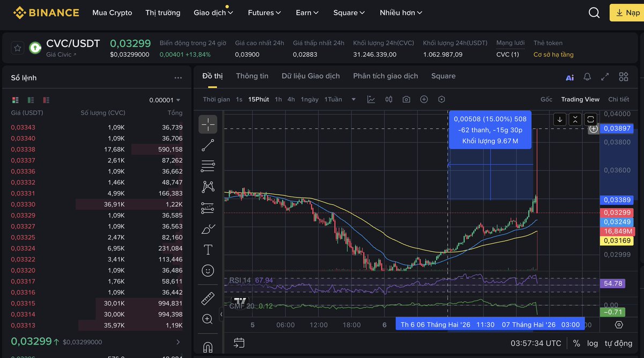Open Dữ liệu Giao dịch tab

click(x=311, y=76)
